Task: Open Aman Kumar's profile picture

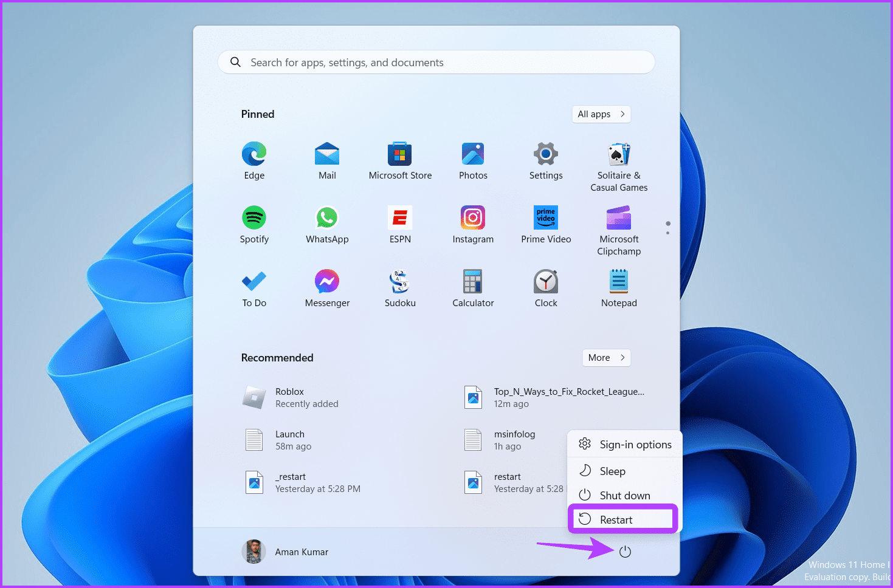Action: click(x=254, y=552)
